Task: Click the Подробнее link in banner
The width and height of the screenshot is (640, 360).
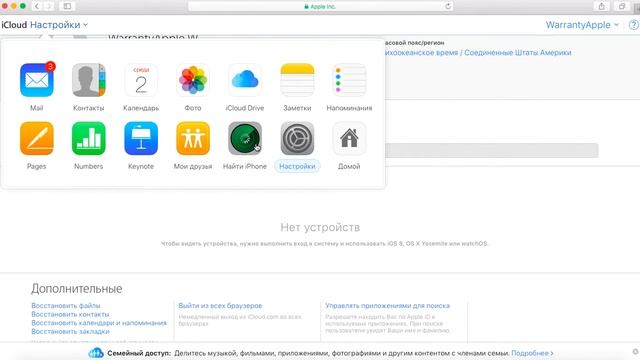Action: pyautogui.click(x=532, y=353)
